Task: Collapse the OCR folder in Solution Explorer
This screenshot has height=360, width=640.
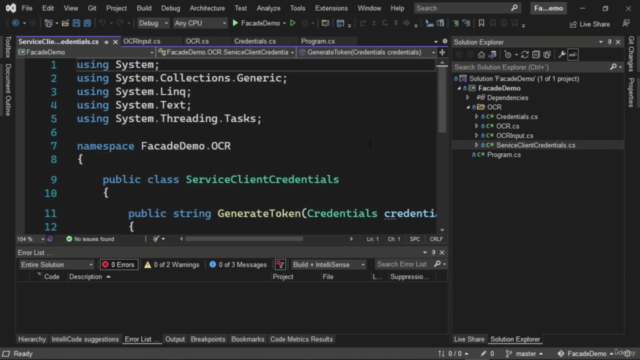Action: click(x=468, y=107)
